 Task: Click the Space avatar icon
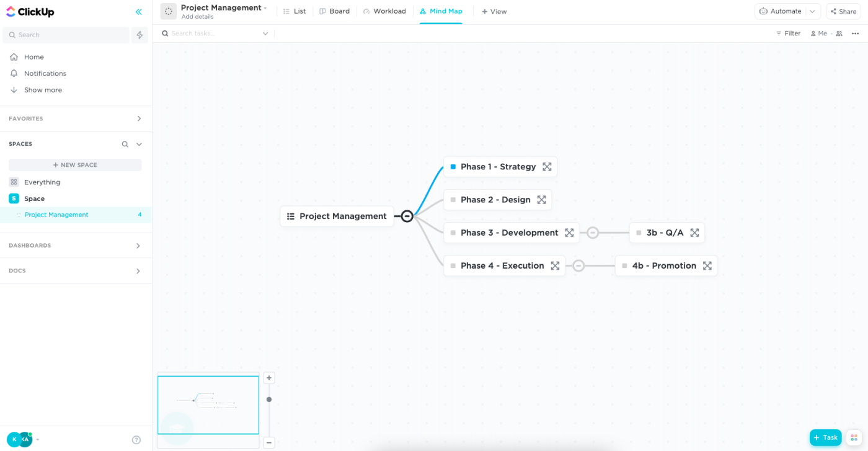coord(14,199)
